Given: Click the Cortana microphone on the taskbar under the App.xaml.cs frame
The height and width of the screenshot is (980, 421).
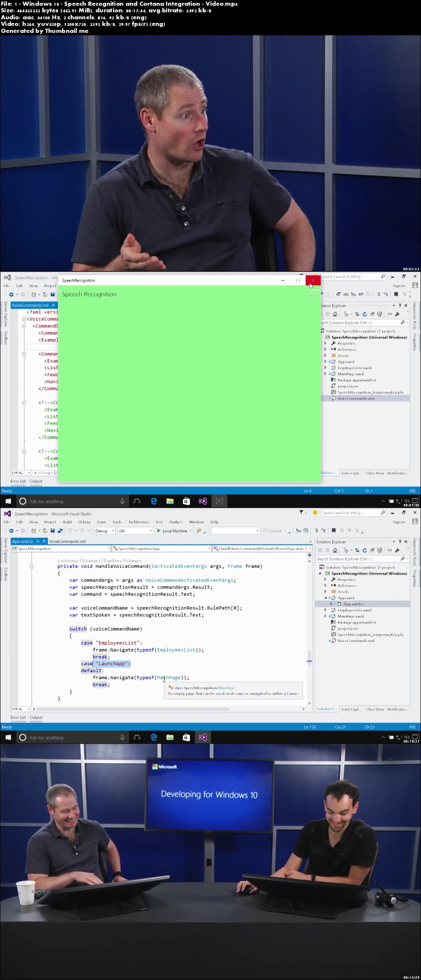Looking at the screenshot, I should pos(122,737).
